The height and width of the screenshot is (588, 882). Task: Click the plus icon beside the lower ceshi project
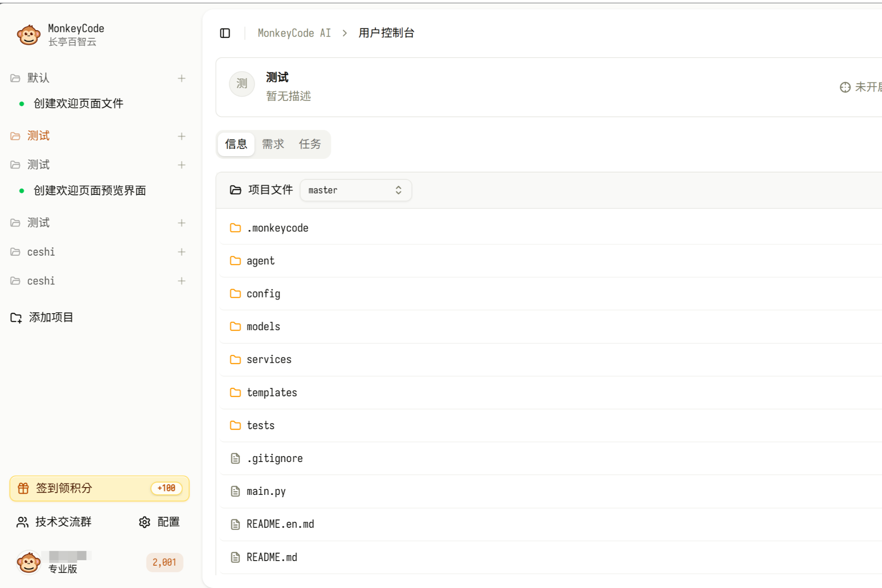pyautogui.click(x=182, y=281)
